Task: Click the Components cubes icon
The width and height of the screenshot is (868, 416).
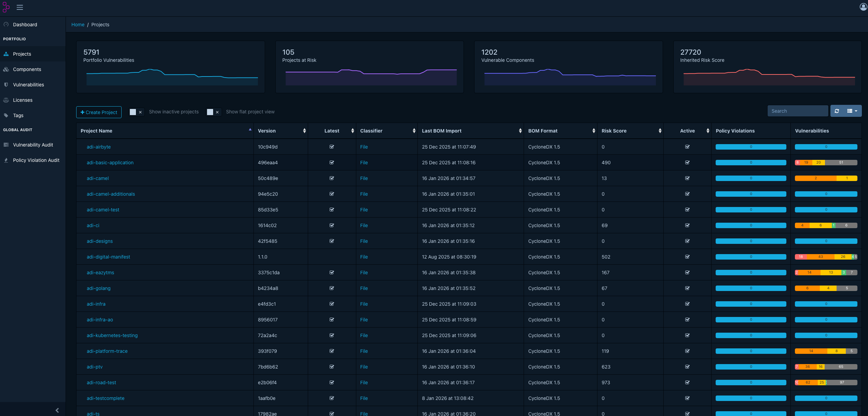Action: point(6,69)
